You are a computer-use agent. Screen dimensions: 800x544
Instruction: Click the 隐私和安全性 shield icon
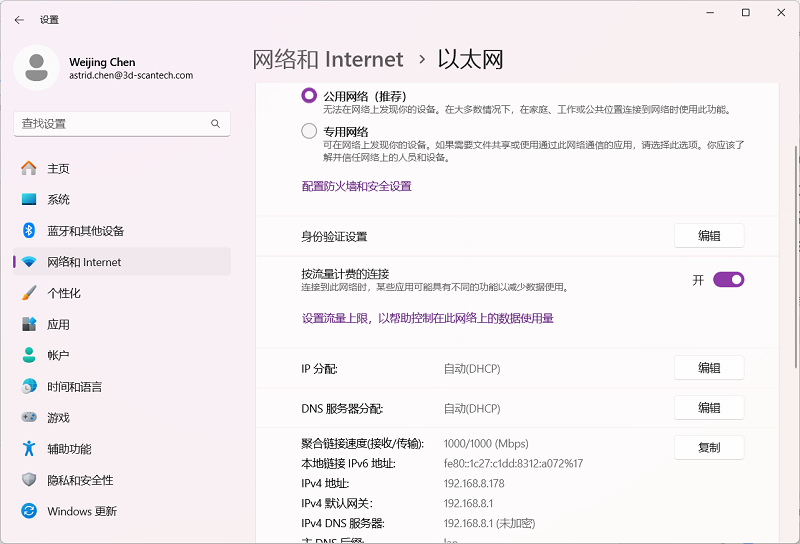(x=29, y=480)
